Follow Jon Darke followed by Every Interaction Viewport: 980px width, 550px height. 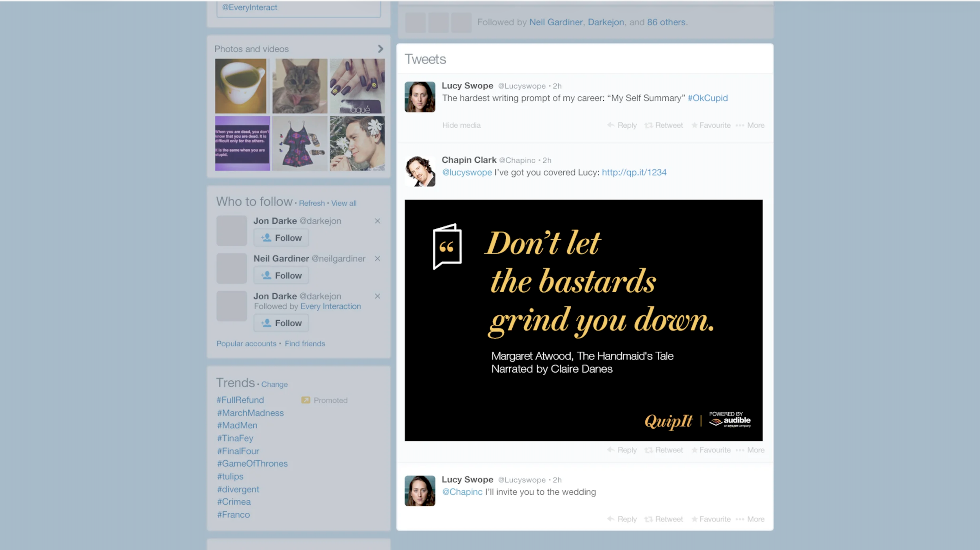point(281,323)
